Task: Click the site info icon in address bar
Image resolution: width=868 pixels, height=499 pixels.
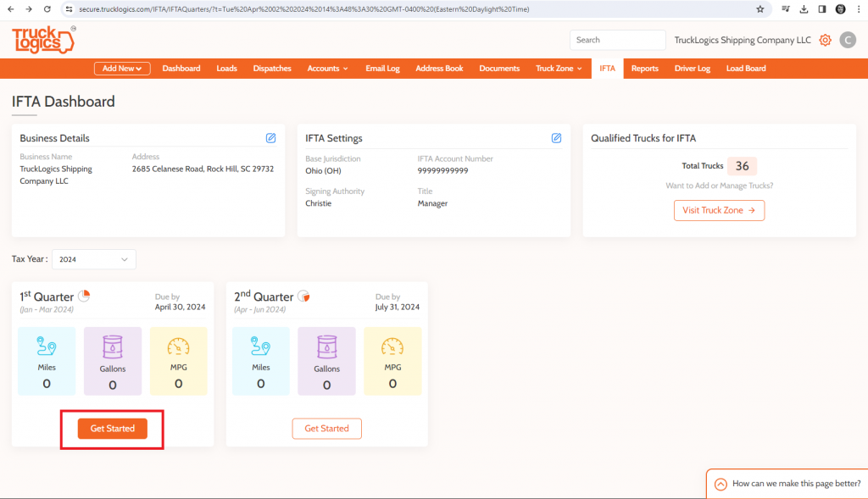Action: click(x=69, y=8)
